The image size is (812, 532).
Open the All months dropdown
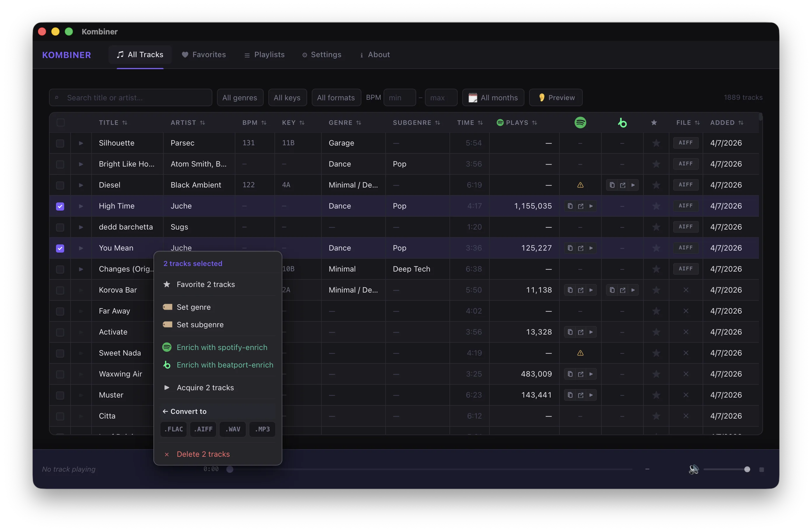[493, 98]
